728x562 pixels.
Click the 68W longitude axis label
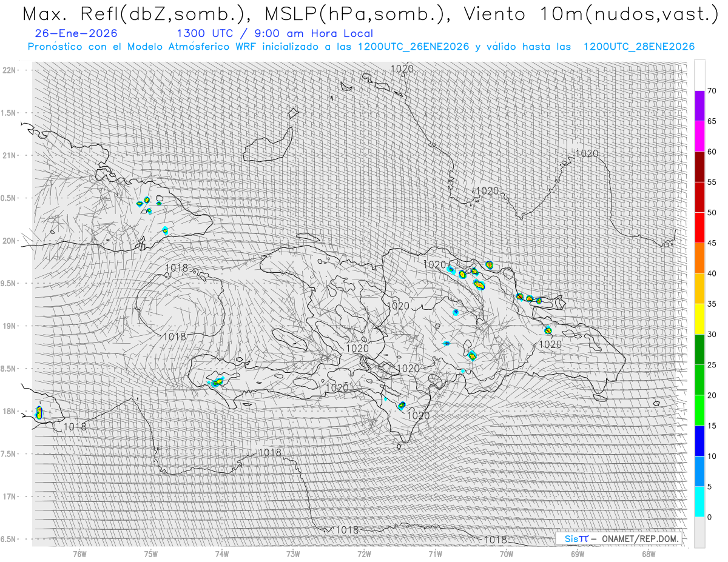(649, 554)
